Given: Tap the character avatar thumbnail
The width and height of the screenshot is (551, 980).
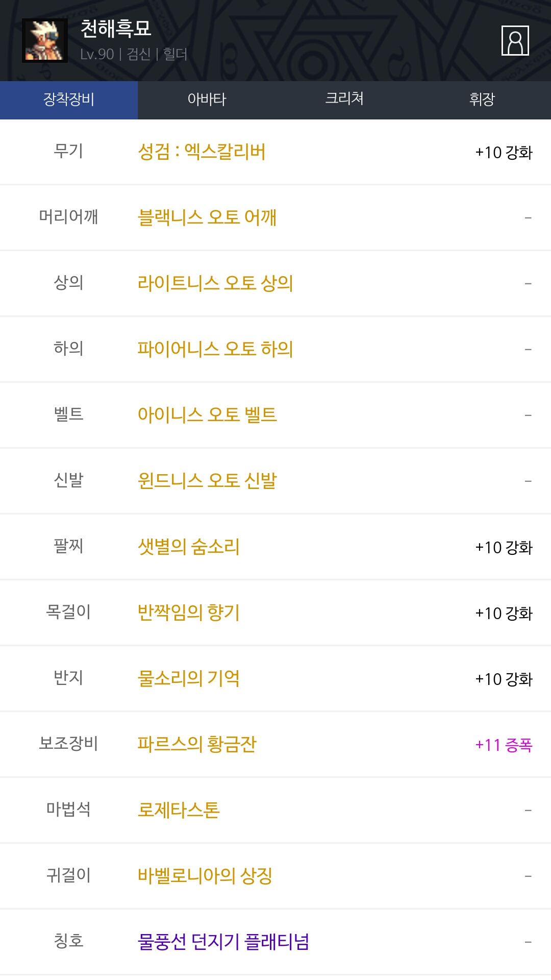Looking at the screenshot, I should pyautogui.click(x=45, y=41).
